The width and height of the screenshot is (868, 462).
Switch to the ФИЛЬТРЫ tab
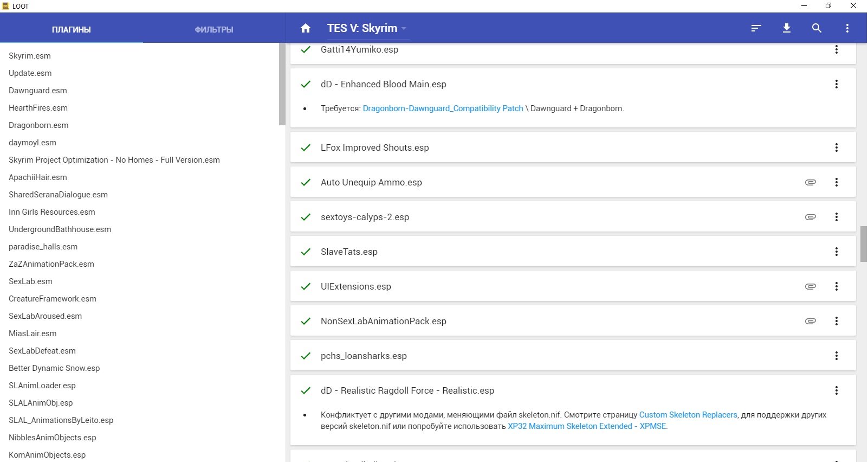[214, 29]
